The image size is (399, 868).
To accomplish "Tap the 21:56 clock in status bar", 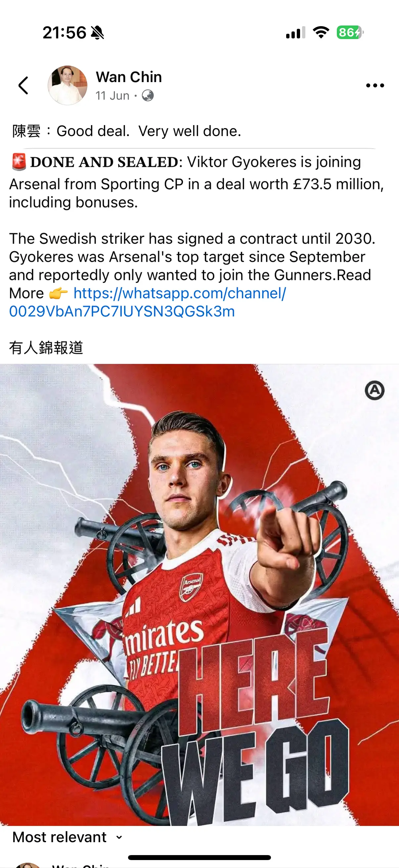I will (x=64, y=33).
